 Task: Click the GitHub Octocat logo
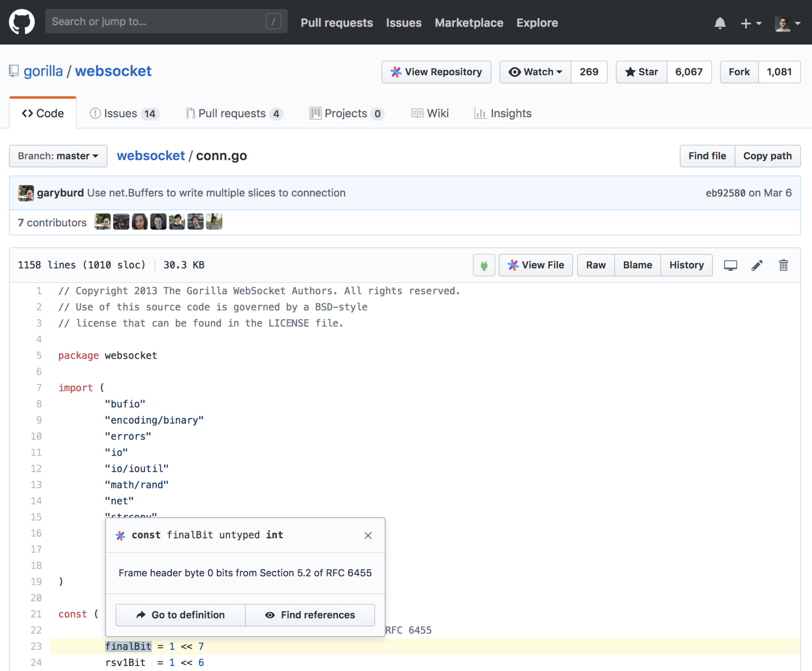click(x=22, y=22)
